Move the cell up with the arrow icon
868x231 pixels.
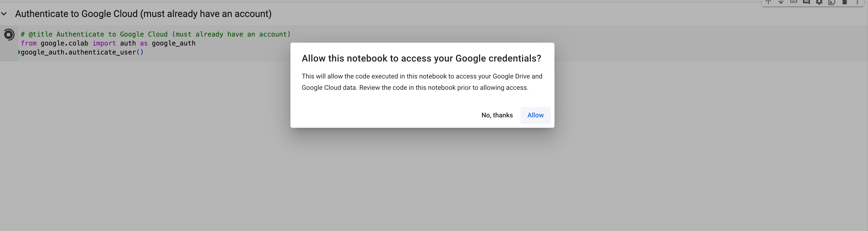[x=768, y=2]
